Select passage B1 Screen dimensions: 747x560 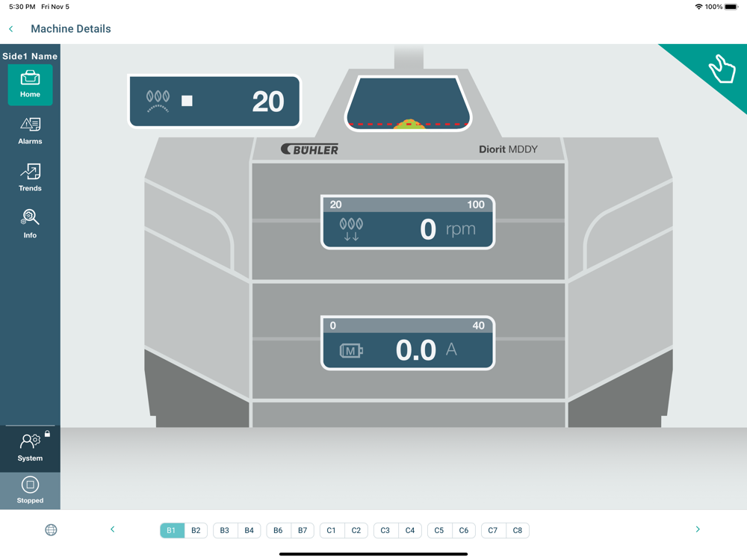click(x=172, y=530)
